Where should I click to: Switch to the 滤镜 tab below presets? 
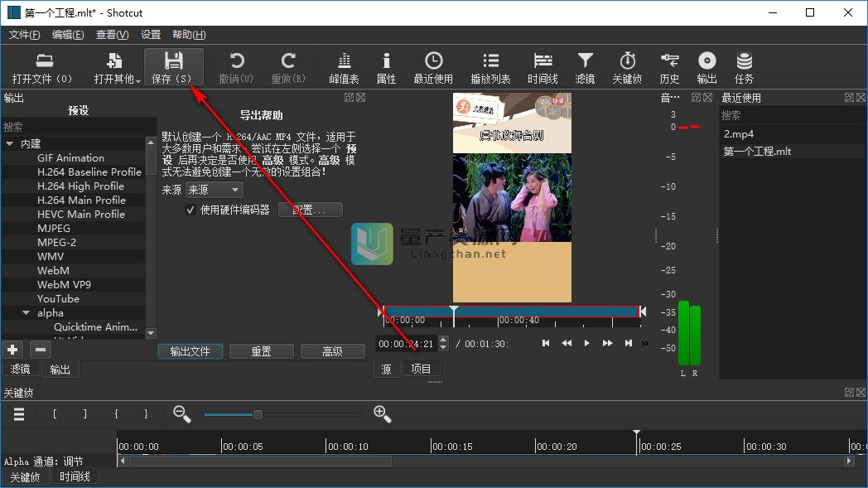[20, 369]
